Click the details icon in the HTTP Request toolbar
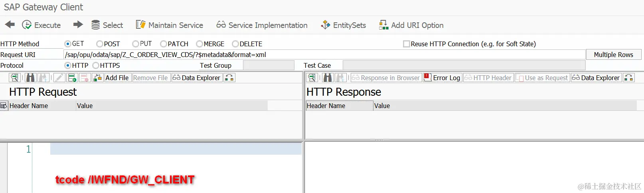The height and width of the screenshot is (193, 644). pos(14,78)
